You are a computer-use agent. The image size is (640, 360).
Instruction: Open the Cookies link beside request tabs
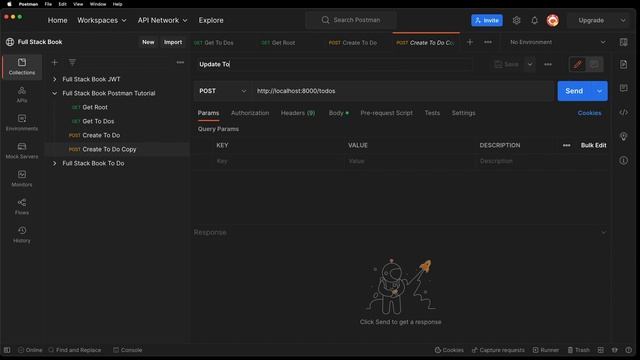click(589, 113)
